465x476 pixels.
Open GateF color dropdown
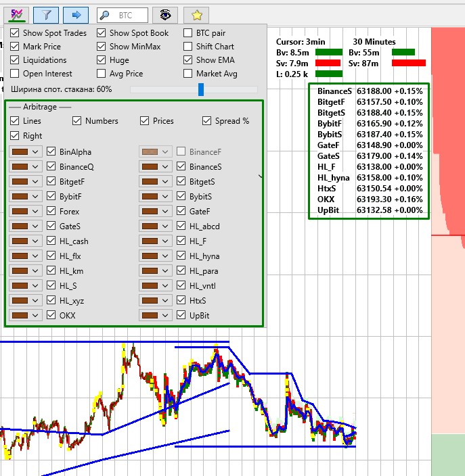pyautogui.click(x=165, y=211)
